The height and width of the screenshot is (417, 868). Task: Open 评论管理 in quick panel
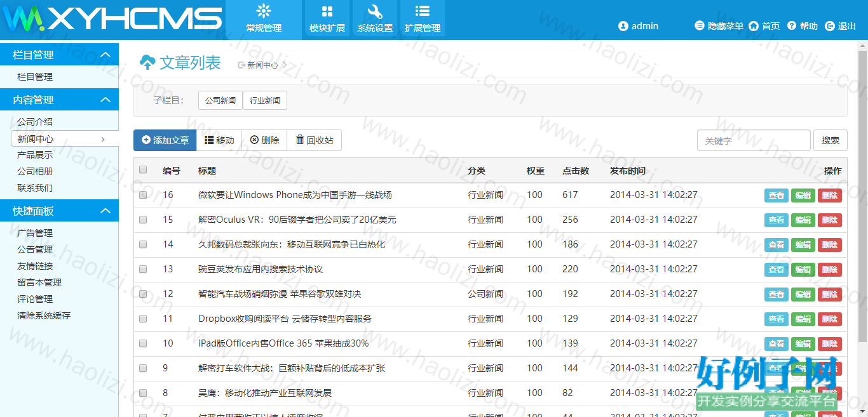click(35, 299)
